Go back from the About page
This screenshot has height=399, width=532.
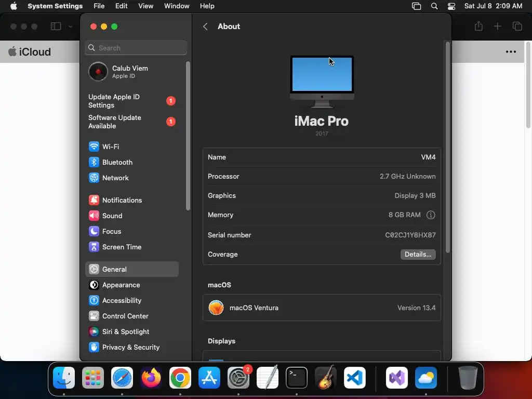(x=205, y=26)
